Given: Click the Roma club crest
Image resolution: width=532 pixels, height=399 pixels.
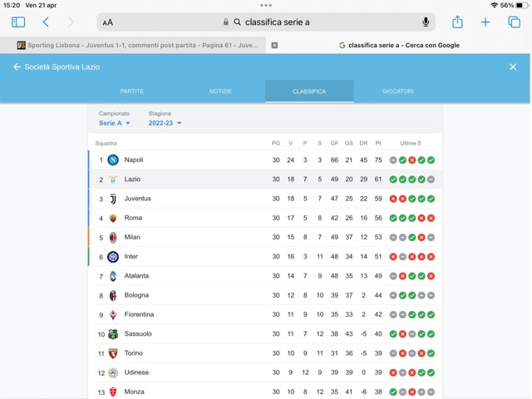Looking at the screenshot, I should (113, 218).
